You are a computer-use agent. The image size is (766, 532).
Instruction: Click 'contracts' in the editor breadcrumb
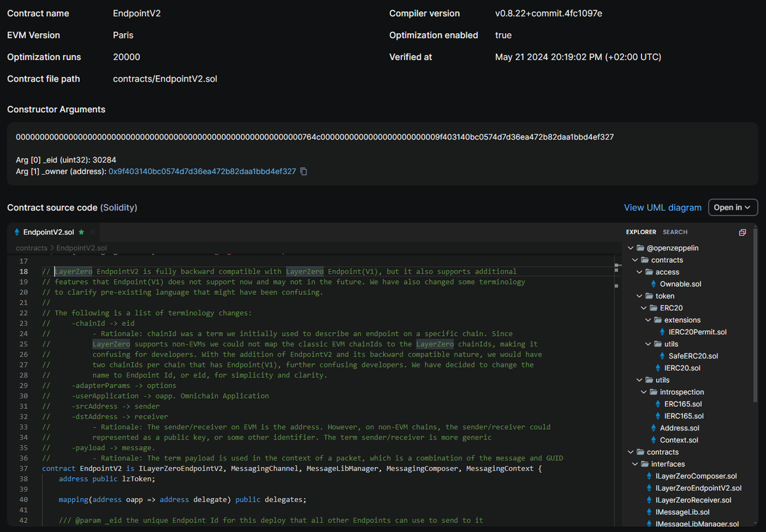[32, 248]
